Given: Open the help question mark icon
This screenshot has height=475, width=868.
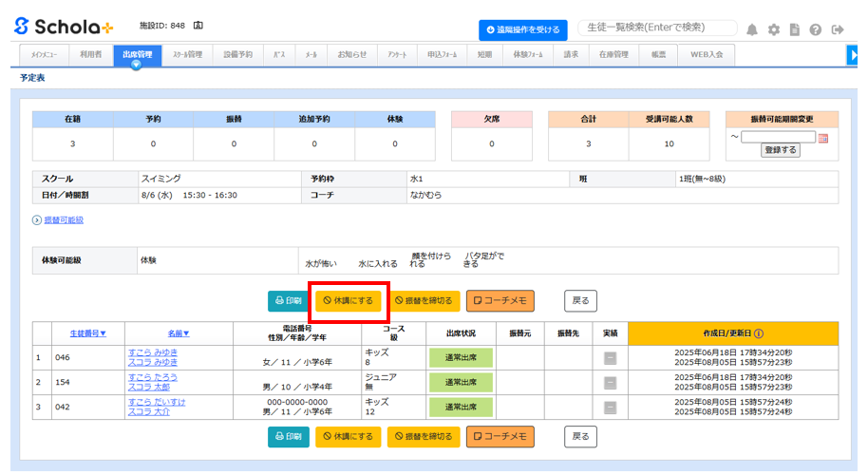Looking at the screenshot, I should [x=816, y=29].
